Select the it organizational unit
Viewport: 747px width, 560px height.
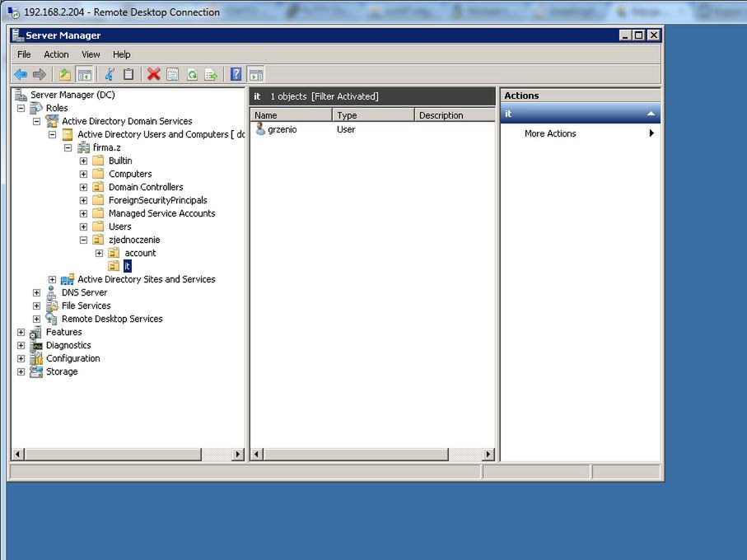pos(127,266)
